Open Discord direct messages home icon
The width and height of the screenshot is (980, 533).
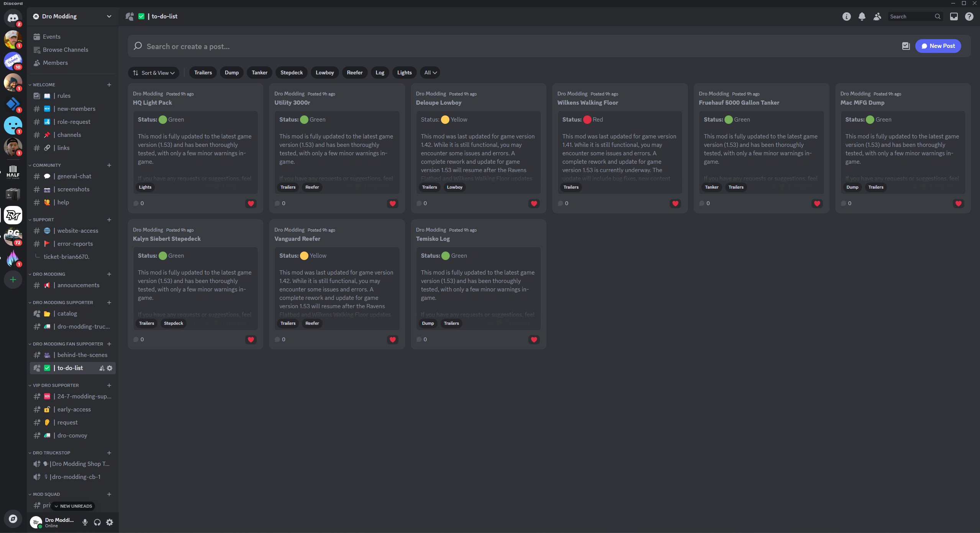(x=13, y=18)
